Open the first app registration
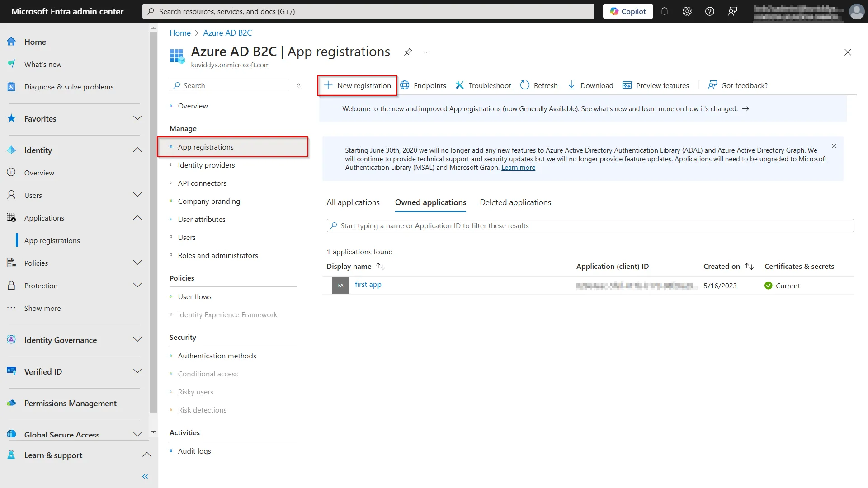Viewport: 868px width, 488px height. (368, 285)
